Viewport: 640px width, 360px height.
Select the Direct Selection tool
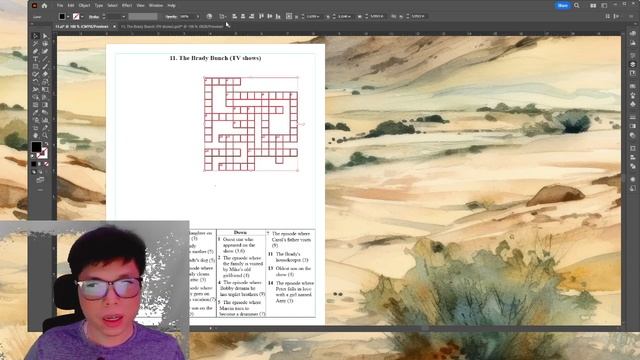pos(45,36)
